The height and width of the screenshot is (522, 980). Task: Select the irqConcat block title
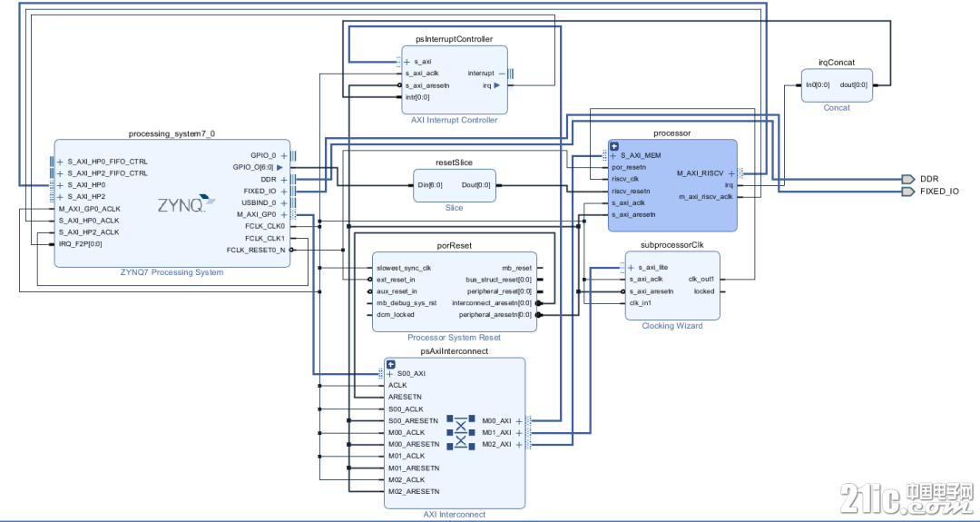tap(837, 63)
